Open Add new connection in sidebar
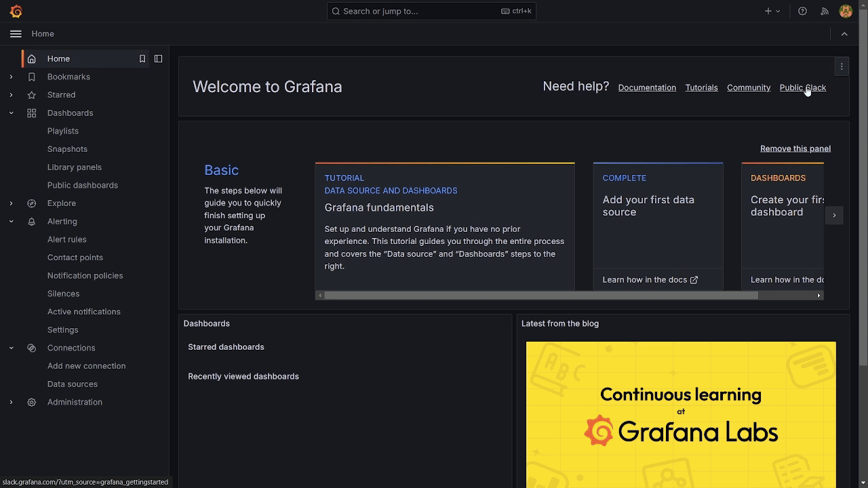 87,366
